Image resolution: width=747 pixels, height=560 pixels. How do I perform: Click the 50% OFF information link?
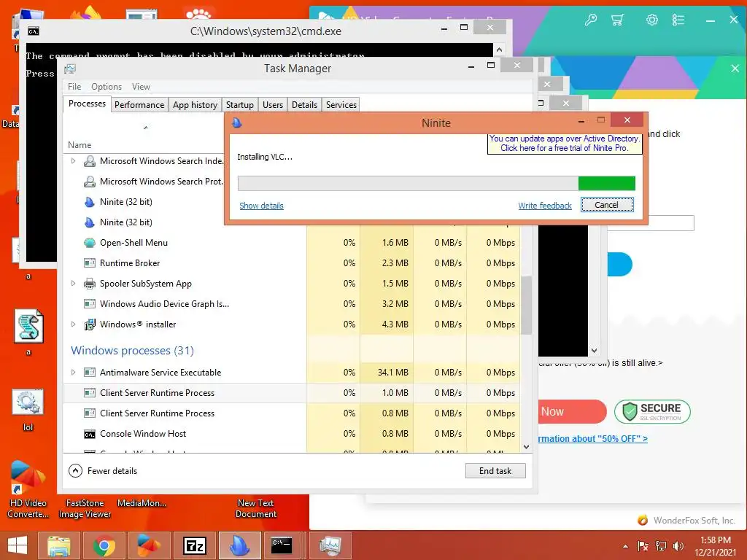[592, 438]
